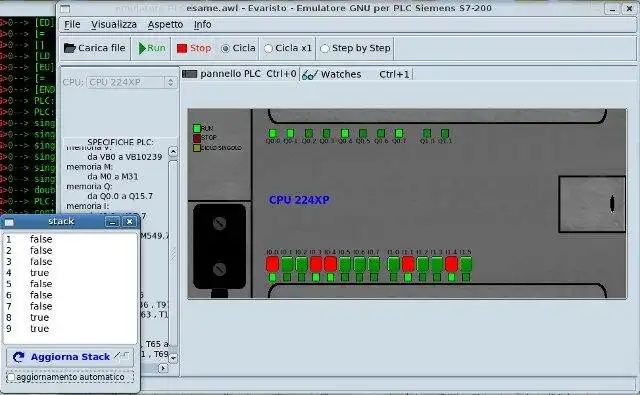
Task: Click the black PLC connector module
Action: [x=220, y=246]
